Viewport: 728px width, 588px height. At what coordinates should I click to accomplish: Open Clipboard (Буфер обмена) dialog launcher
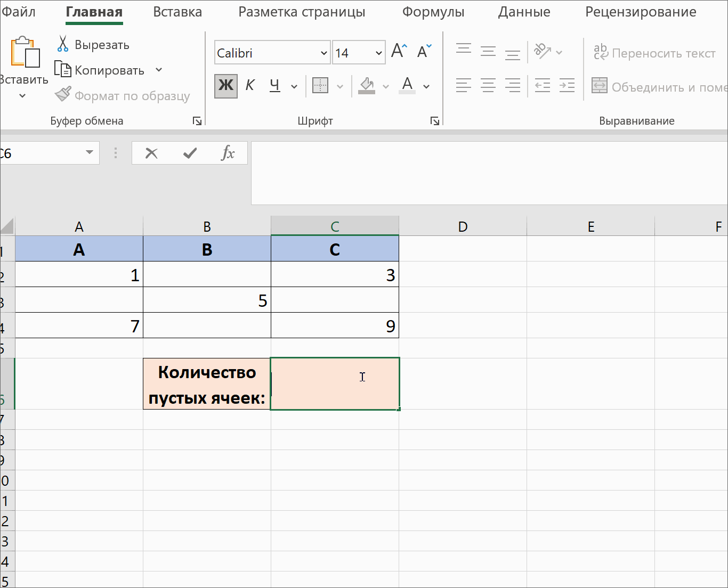pyautogui.click(x=197, y=121)
